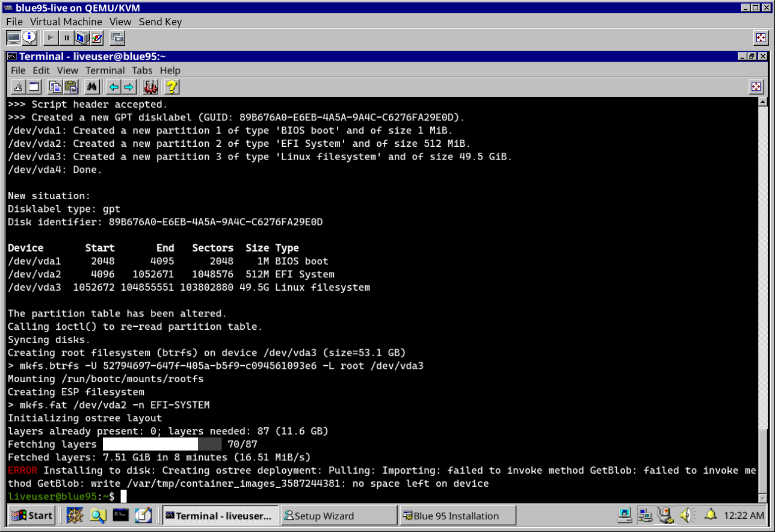
Task: Open virt-manager View menu
Action: (x=120, y=22)
